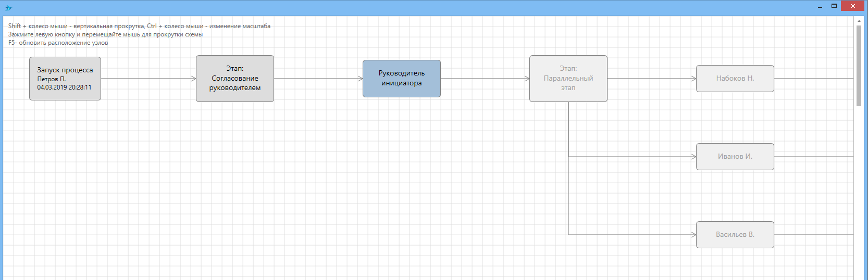Select the "Согласование руководителем" stage node

click(x=235, y=79)
